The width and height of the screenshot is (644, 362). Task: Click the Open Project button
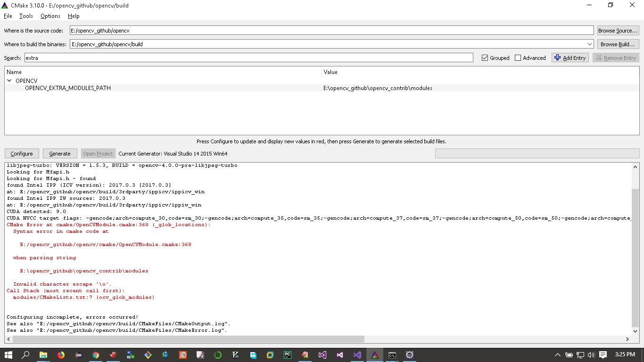[98, 154]
